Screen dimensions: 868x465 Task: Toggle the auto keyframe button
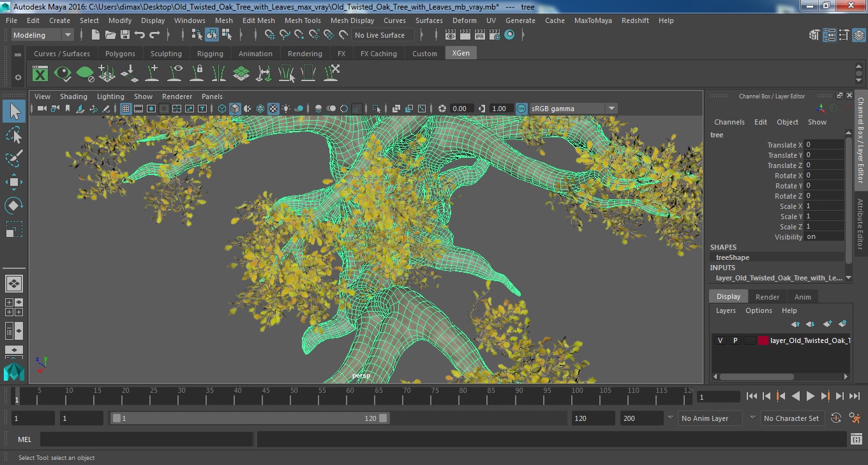click(836, 418)
